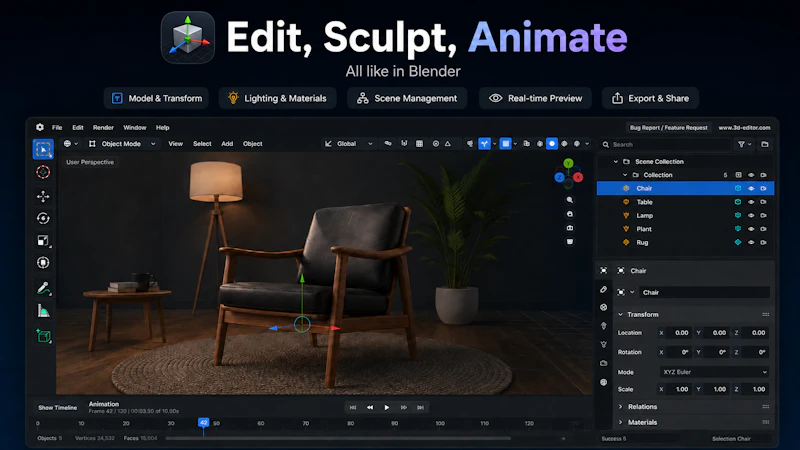Open the World globe properties tab icon

[604, 382]
